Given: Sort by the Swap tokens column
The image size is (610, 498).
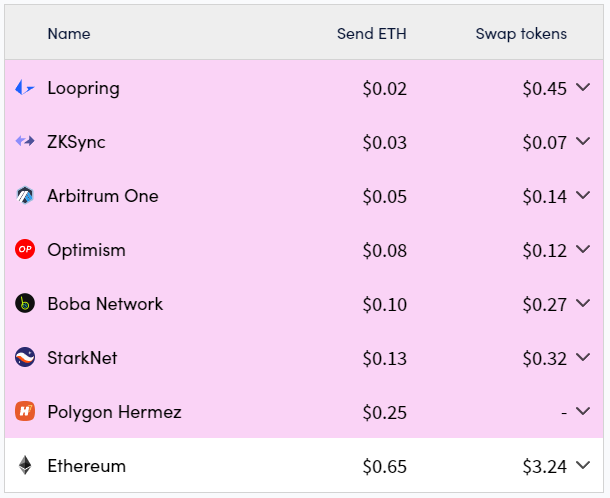Looking at the screenshot, I should click(521, 34).
